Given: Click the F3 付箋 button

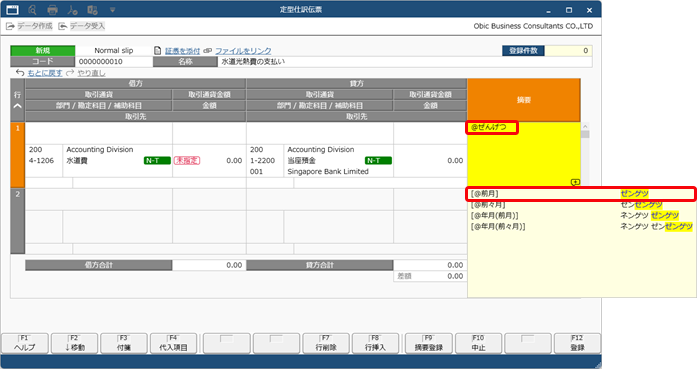Looking at the screenshot, I should click(x=124, y=344).
